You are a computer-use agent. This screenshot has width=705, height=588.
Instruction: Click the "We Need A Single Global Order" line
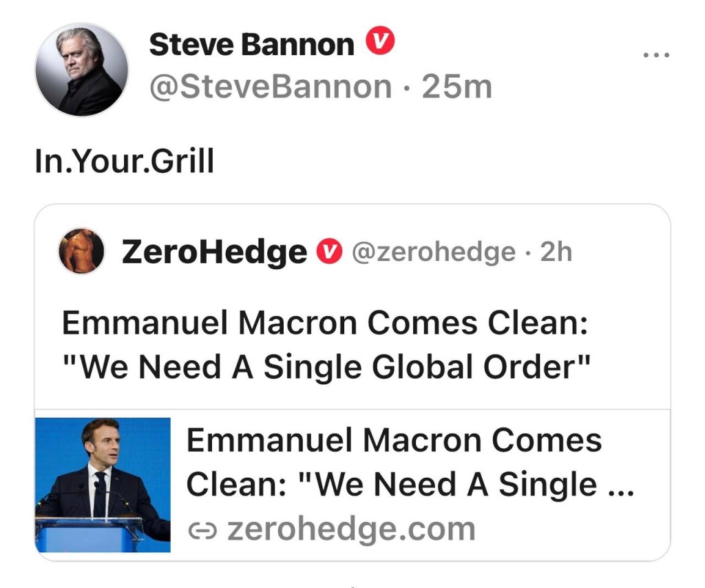tap(326, 367)
